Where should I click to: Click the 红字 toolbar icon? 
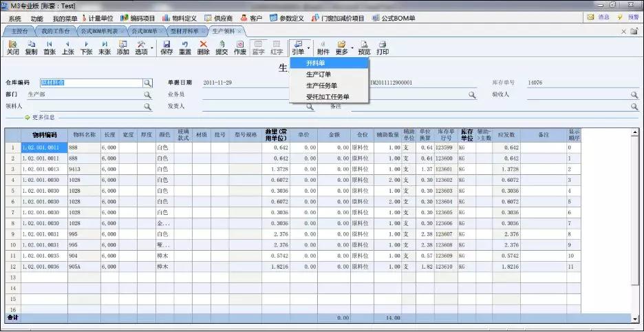(x=277, y=48)
